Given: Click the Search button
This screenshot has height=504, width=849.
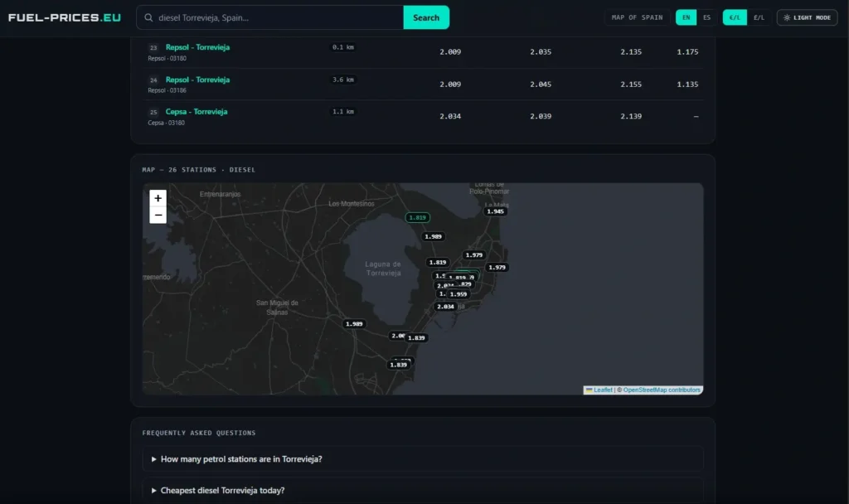Looking at the screenshot, I should (x=426, y=18).
